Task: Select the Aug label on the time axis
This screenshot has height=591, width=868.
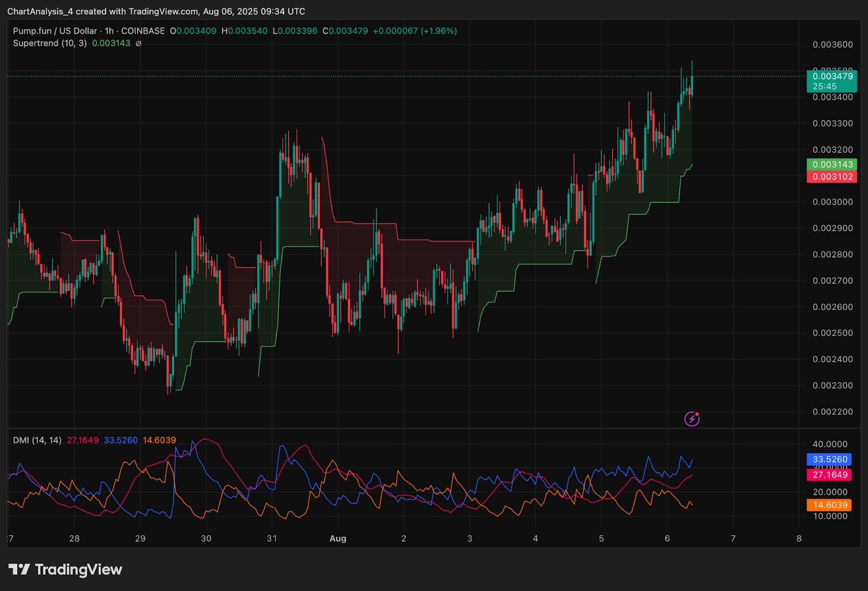Action: 338,538
